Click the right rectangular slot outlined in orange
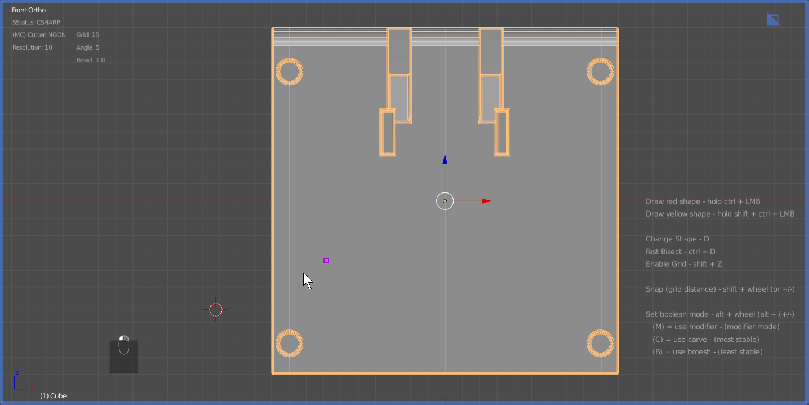This screenshot has height=405, width=809. click(x=502, y=132)
